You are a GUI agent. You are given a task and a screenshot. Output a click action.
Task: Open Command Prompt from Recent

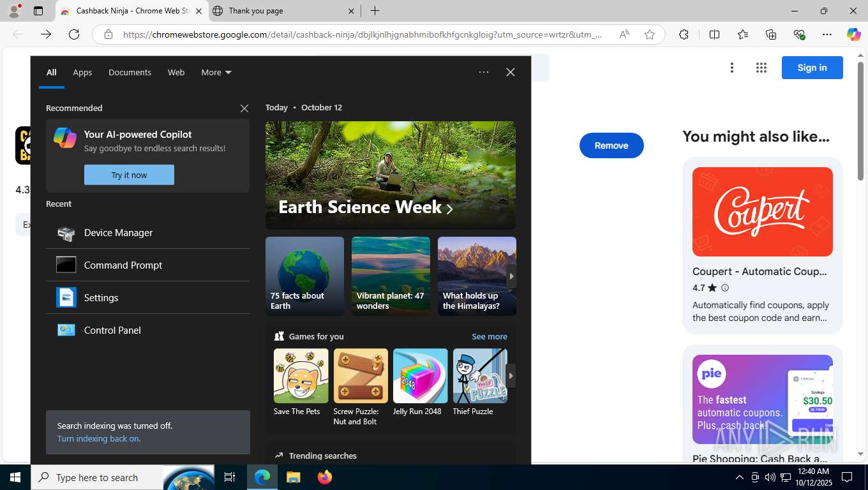tap(147, 265)
